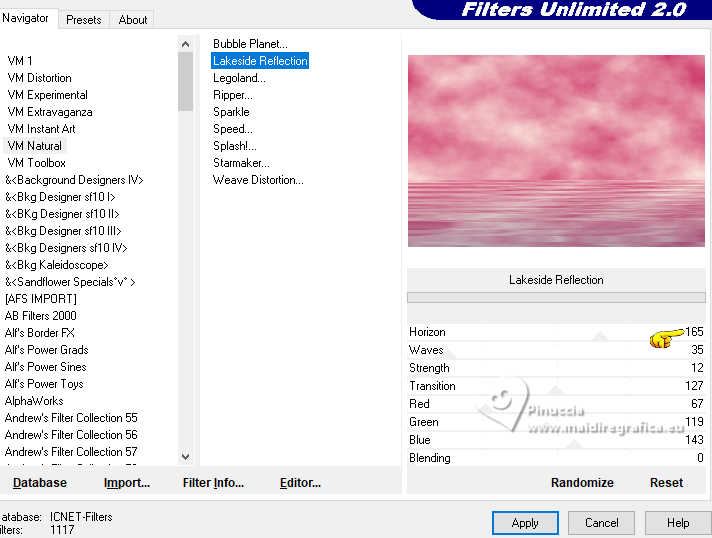Click the Import... button

point(127,483)
